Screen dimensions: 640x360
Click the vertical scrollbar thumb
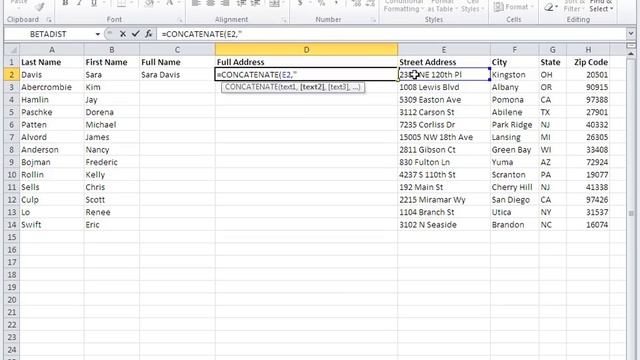click(x=631, y=213)
